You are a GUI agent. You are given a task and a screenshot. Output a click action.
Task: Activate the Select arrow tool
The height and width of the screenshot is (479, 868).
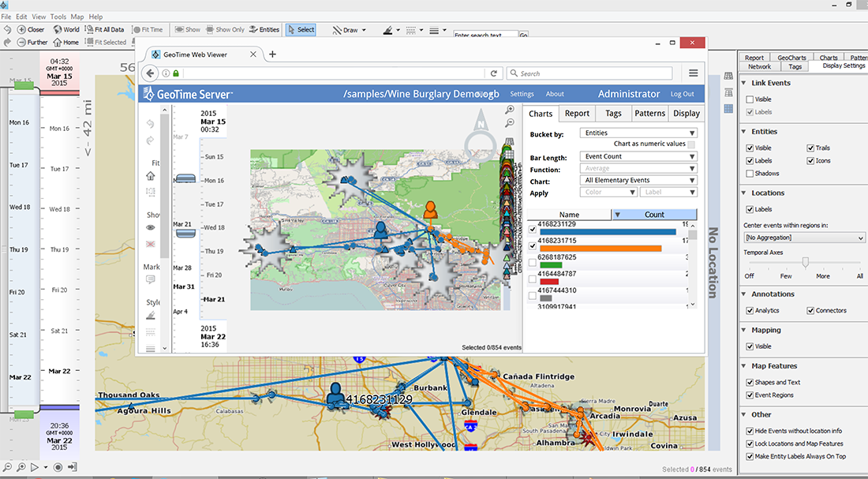coord(301,30)
